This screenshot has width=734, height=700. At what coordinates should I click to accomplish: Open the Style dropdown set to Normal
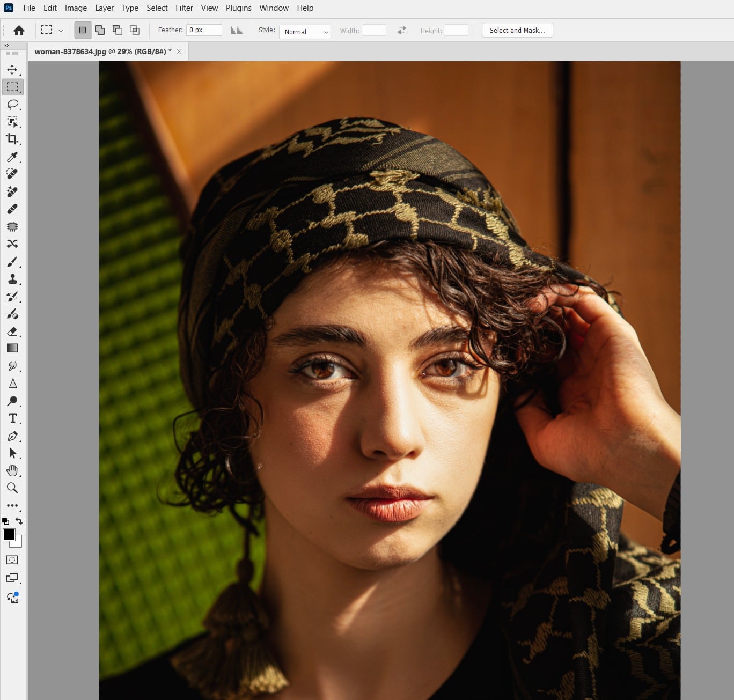coord(305,32)
